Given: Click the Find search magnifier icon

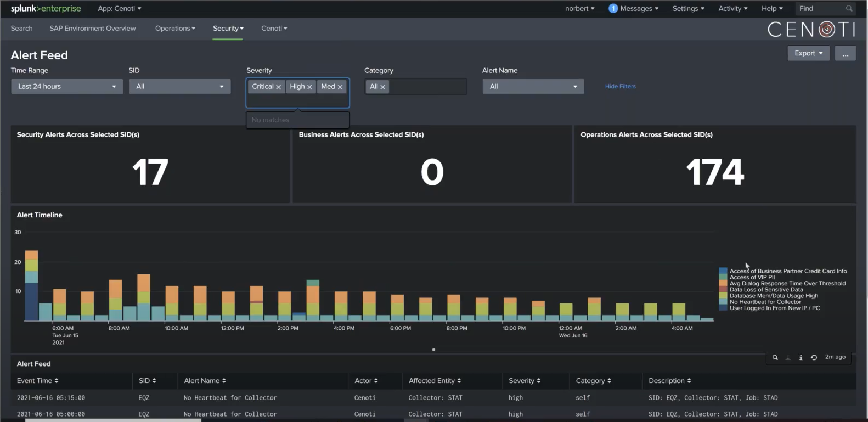Looking at the screenshot, I should [x=849, y=8].
